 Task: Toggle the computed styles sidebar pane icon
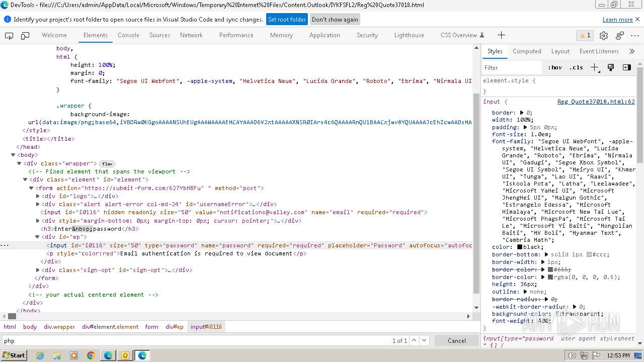(626, 67)
